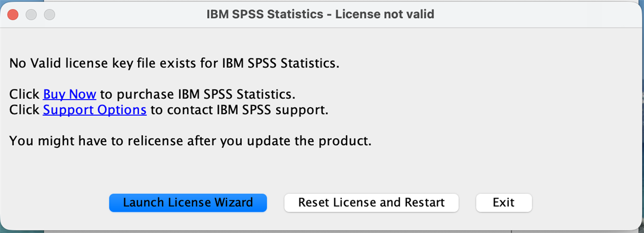Click the Launch License Wizard button
Viewport: 644px width, 233px height.
click(x=188, y=202)
